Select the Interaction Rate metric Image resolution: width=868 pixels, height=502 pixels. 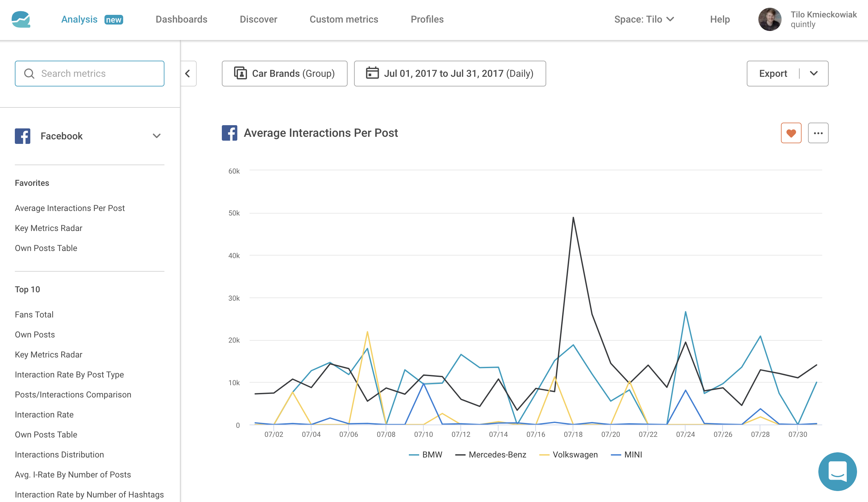click(44, 415)
